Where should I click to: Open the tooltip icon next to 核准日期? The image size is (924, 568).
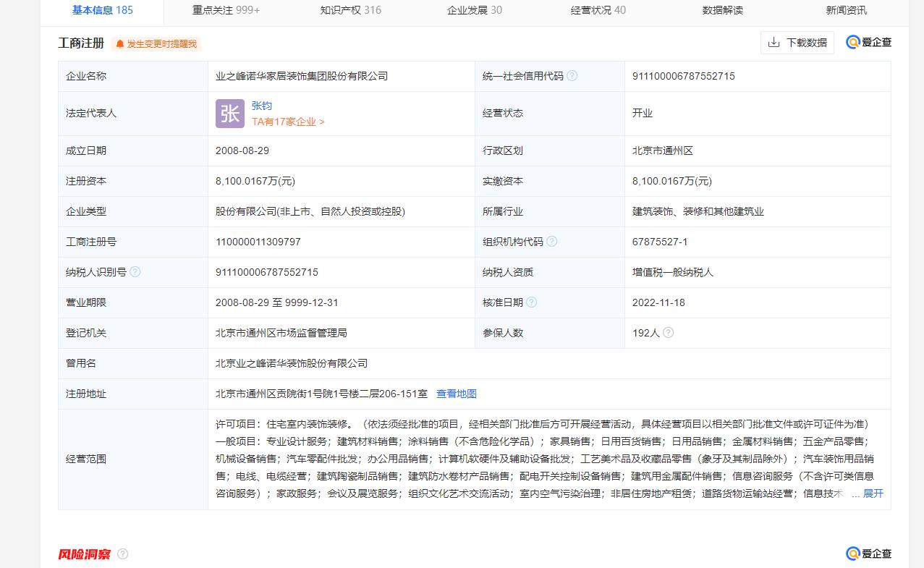tap(532, 302)
